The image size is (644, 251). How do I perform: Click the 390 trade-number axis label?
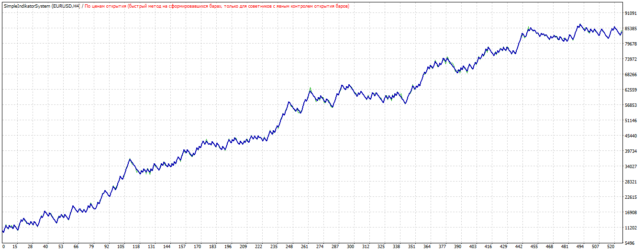(458, 247)
